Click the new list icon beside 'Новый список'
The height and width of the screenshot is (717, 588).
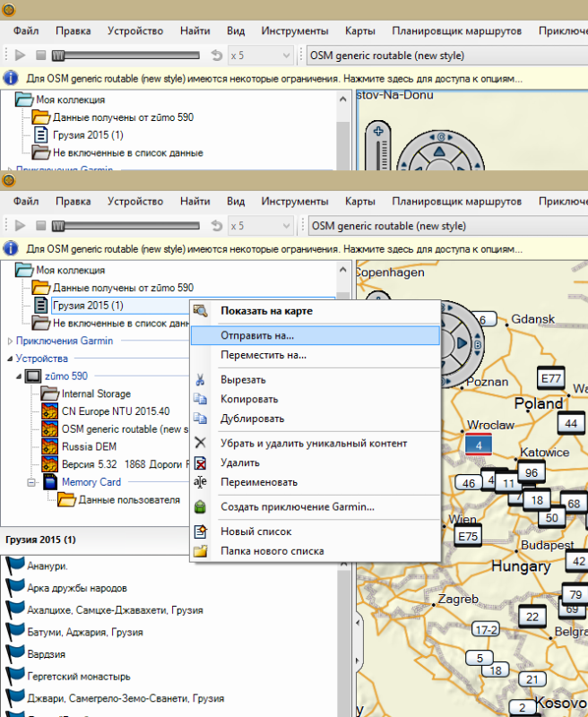200,531
